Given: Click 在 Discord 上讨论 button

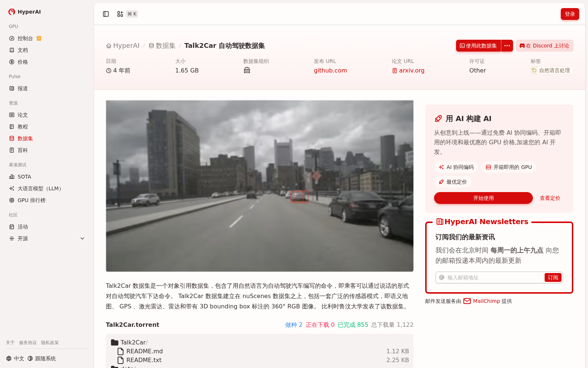Looking at the screenshot, I should click(x=544, y=46).
